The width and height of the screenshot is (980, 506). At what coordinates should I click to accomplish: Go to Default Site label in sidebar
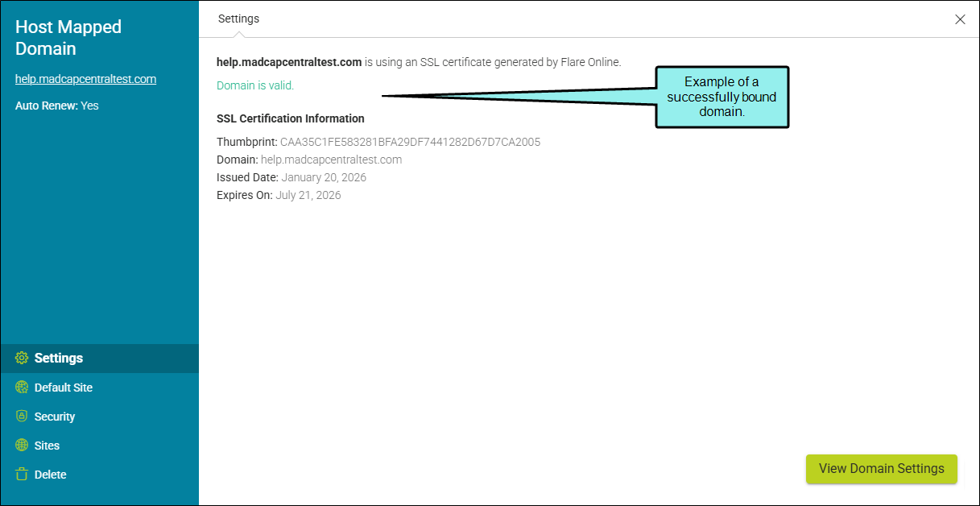64,388
